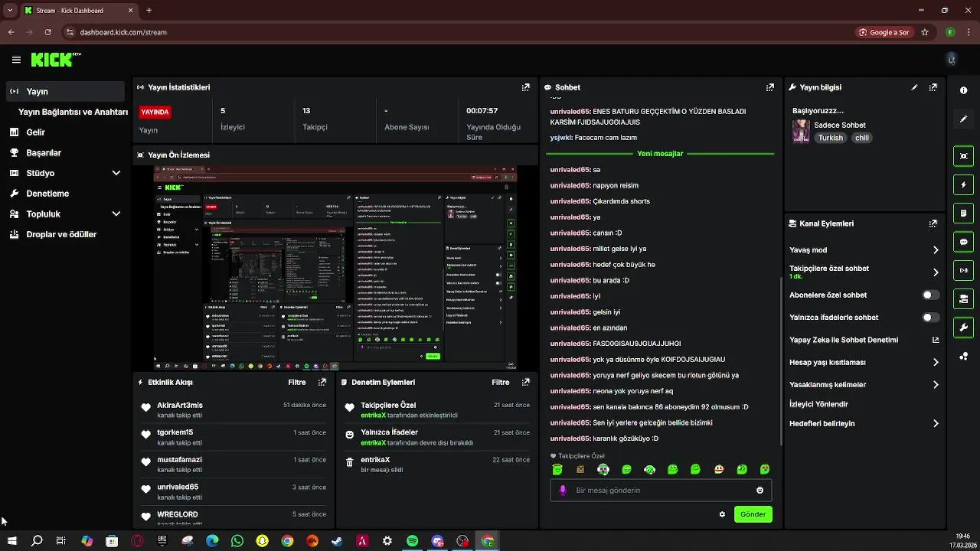Open WhatsApp from the taskbar
This screenshot has height=551, width=980.
pyautogui.click(x=237, y=541)
